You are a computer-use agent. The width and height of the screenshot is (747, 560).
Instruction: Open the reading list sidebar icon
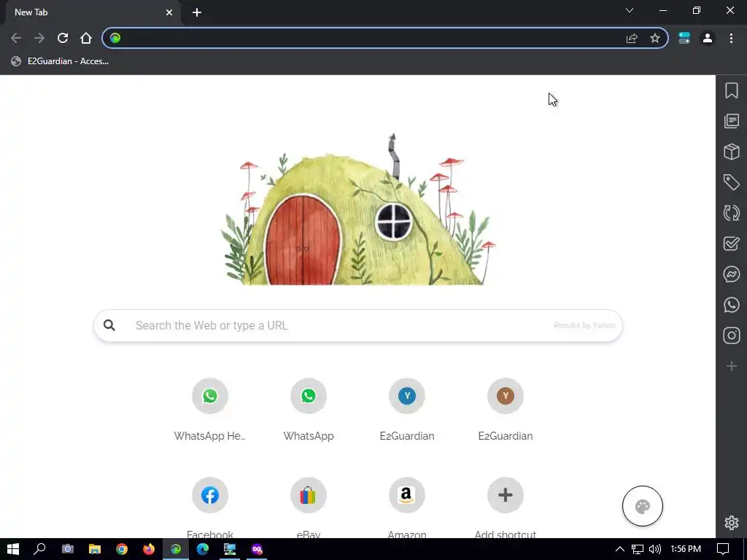(x=731, y=121)
